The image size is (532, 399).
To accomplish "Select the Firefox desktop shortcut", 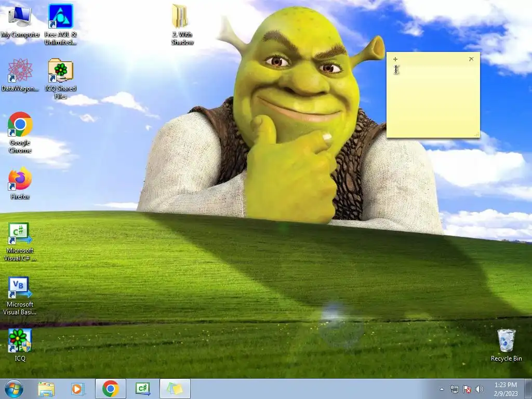I will (20, 183).
